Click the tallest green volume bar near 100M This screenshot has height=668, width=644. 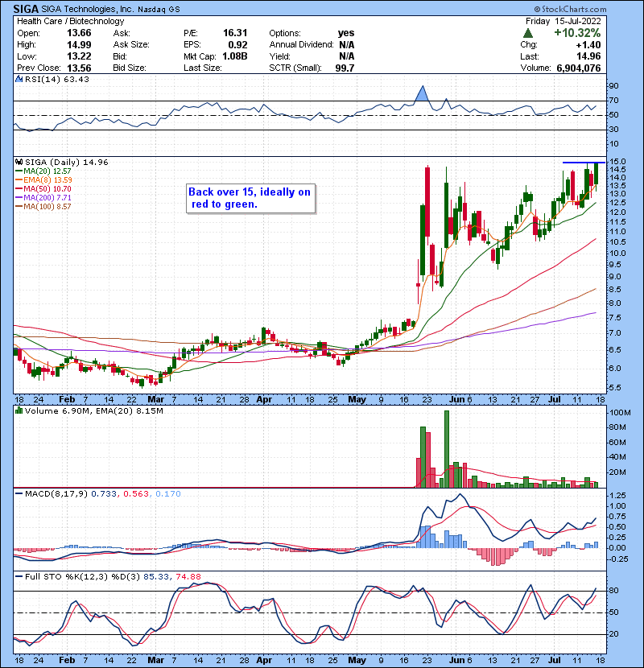click(x=446, y=449)
